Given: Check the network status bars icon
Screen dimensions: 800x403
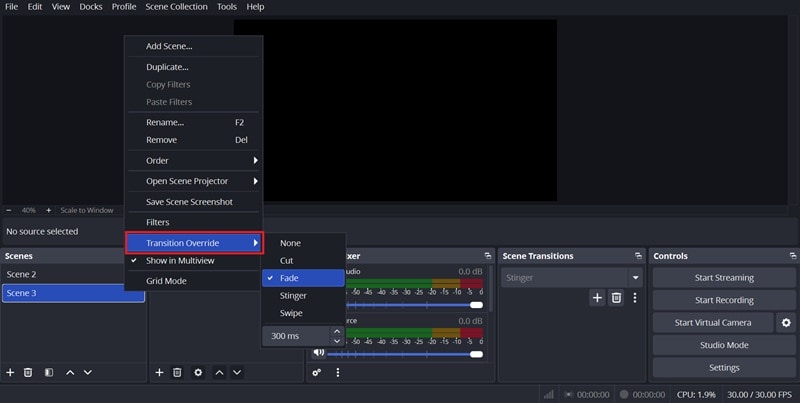Looking at the screenshot, I should [x=549, y=395].
